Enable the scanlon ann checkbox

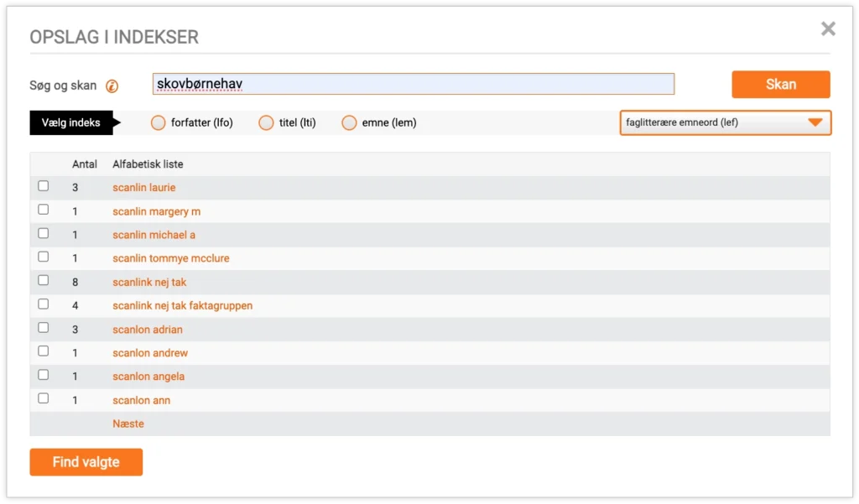click(x=44, y=399)
